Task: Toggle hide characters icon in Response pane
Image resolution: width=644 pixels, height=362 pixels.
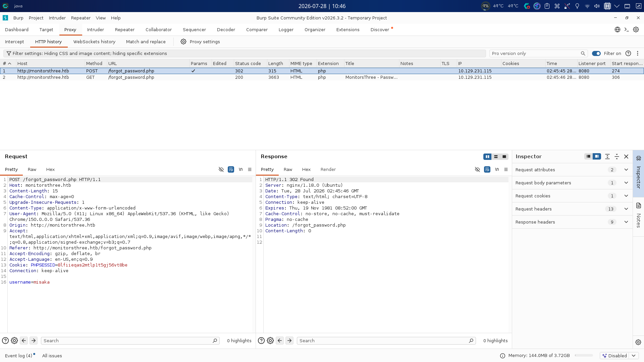Action: (x=477, y=170)
